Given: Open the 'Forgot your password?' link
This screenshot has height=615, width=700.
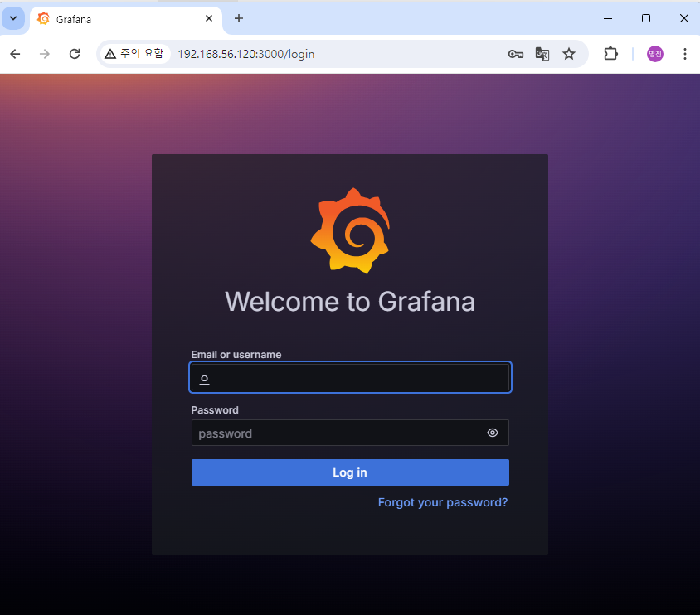Looking at the screenshot, I should (443, 502).
